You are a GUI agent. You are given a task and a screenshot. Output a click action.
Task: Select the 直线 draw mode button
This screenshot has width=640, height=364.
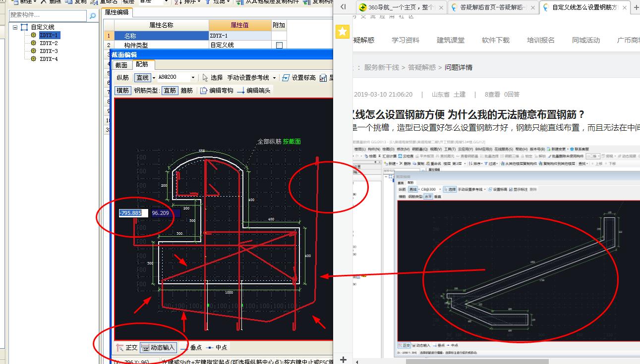[143, 78]
